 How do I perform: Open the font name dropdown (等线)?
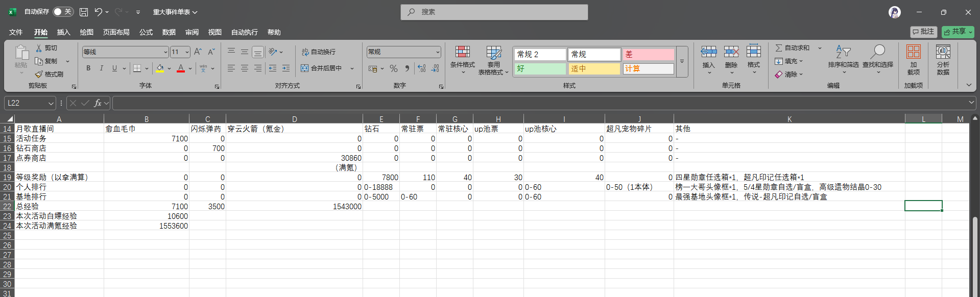(165, 52)
